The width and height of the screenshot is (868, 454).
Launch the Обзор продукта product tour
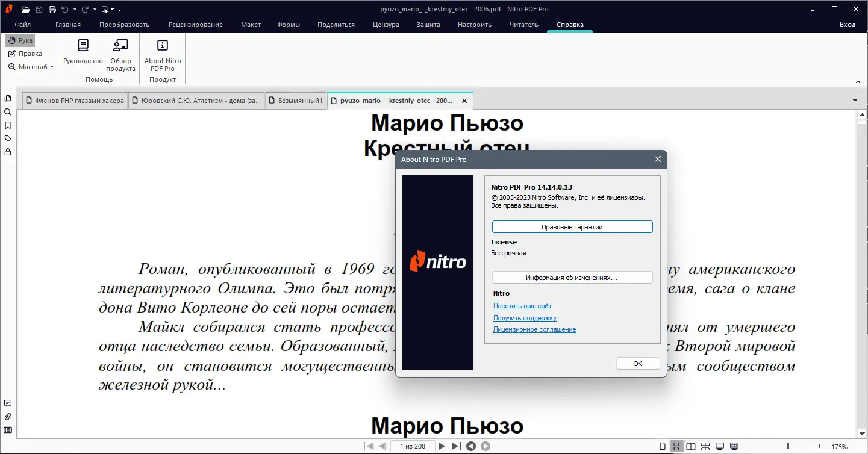121,55
